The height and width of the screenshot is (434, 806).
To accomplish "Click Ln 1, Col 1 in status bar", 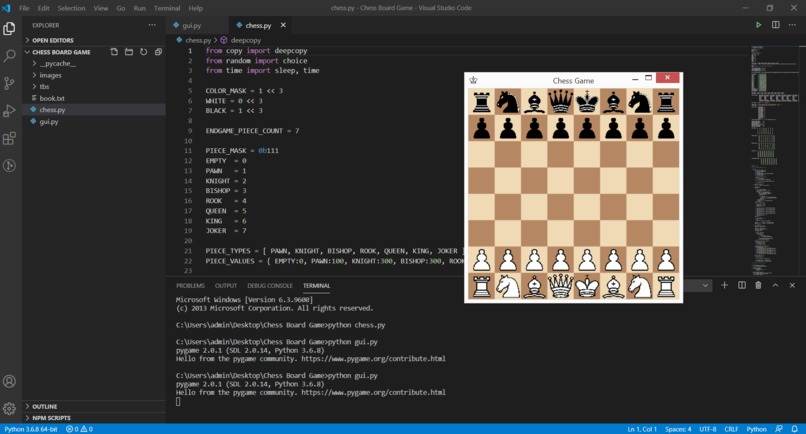I will click(642, 429).
